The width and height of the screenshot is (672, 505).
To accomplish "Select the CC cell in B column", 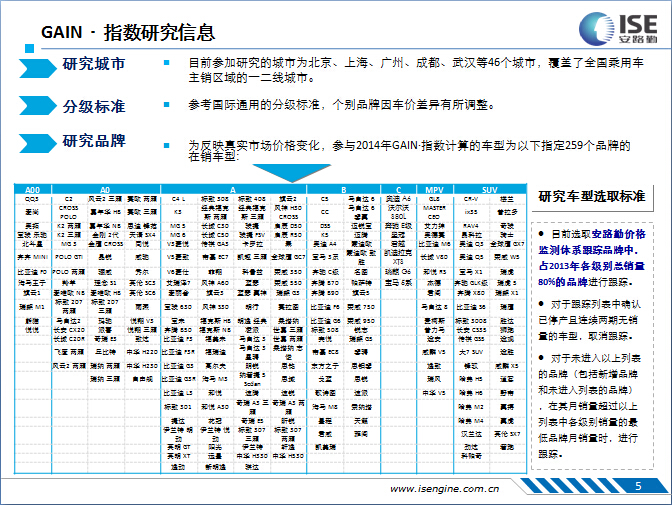I will pos(324,212).
